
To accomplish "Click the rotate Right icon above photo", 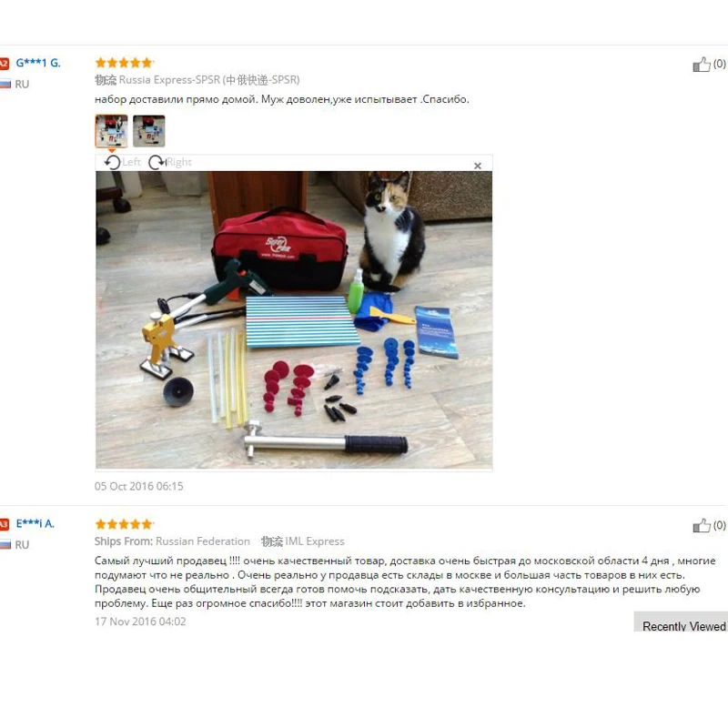I will [157, 163].
